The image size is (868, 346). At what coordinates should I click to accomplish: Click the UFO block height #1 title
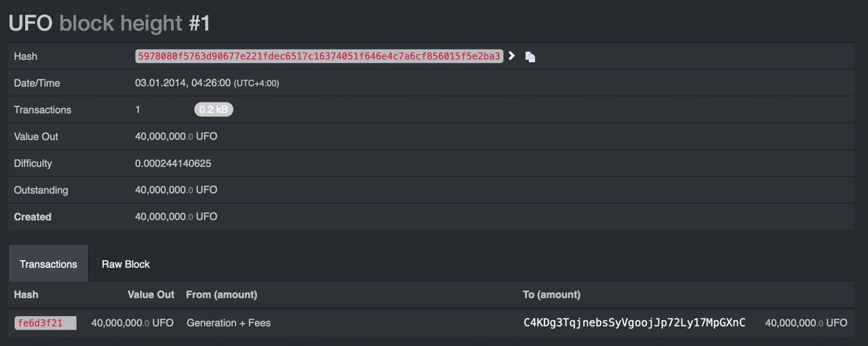[109, 23]
